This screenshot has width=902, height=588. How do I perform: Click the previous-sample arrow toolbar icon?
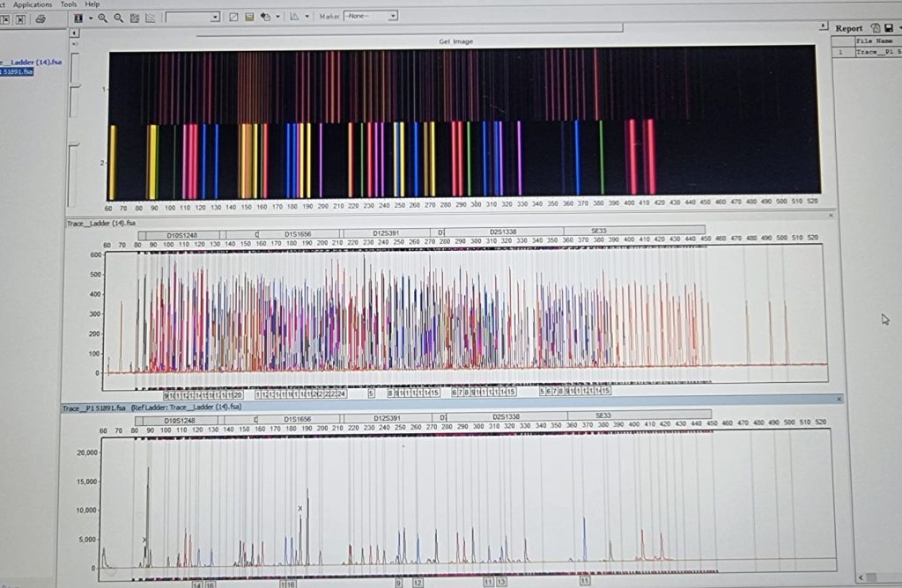pyautogui.click(x=5, y=19)
